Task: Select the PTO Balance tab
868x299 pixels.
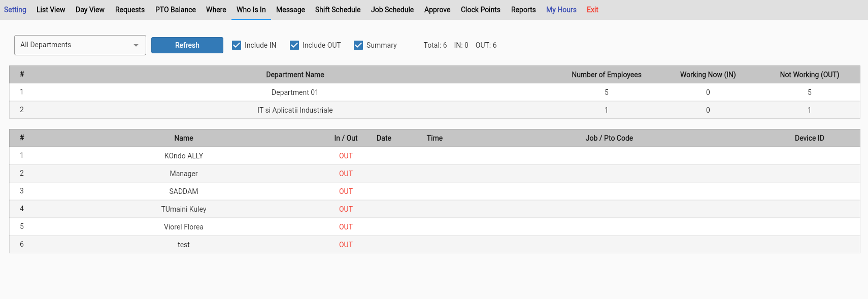Action: 176,10
